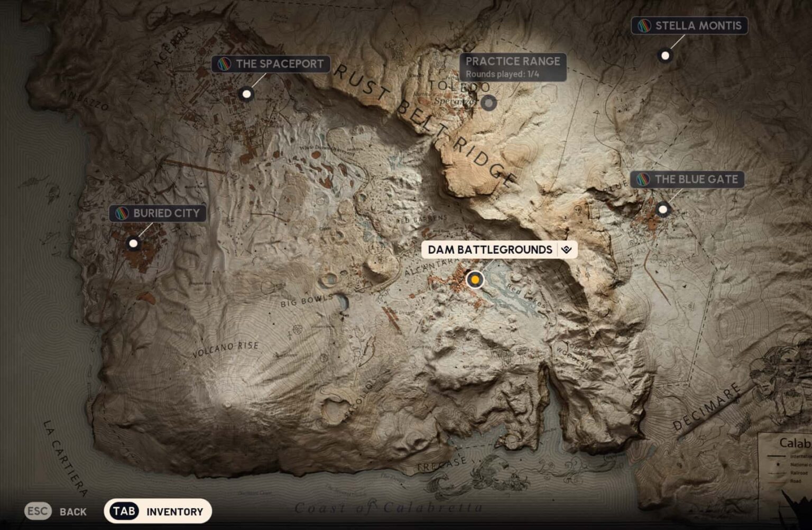Click the map legend box in corner
Screen dimensions: 812x530
pos(785,461)
